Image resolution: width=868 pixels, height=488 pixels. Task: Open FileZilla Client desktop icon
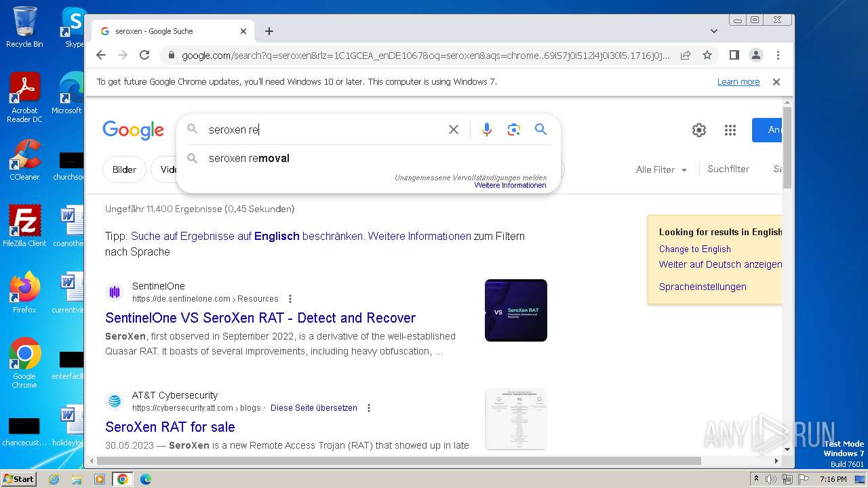[x=24, y=226]
